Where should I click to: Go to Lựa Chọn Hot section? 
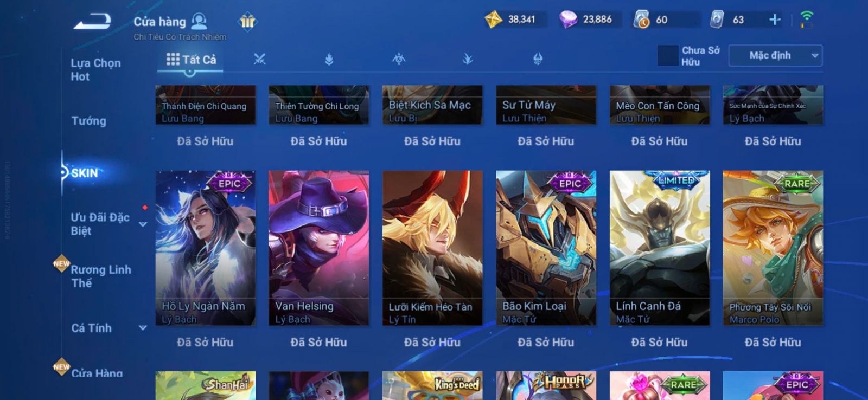95,69
